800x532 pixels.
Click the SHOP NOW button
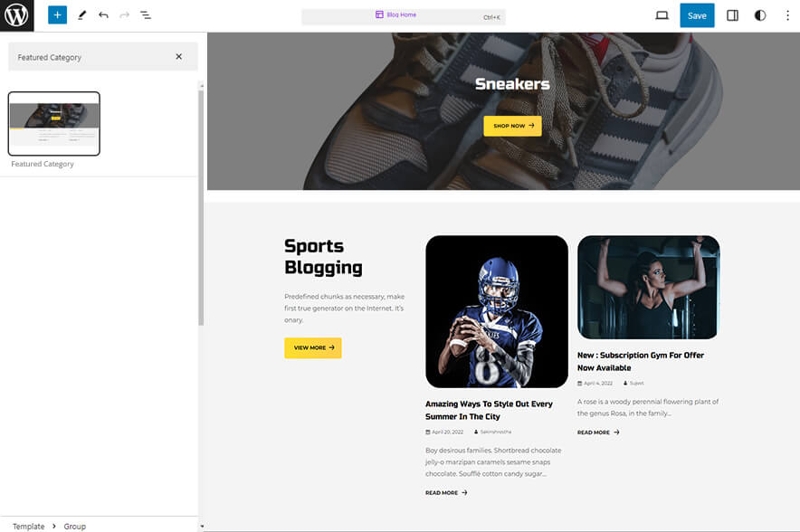(512, 126)
